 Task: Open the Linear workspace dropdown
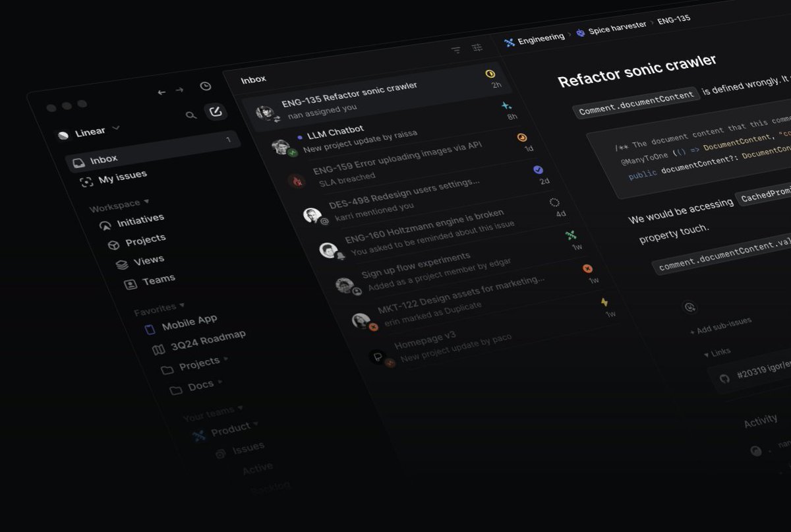(88, 132)
